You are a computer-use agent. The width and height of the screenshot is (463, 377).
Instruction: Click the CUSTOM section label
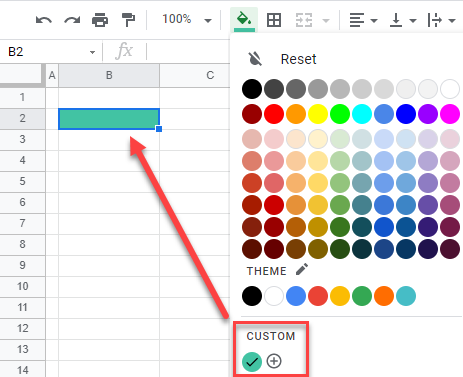[x=271, y=336]
